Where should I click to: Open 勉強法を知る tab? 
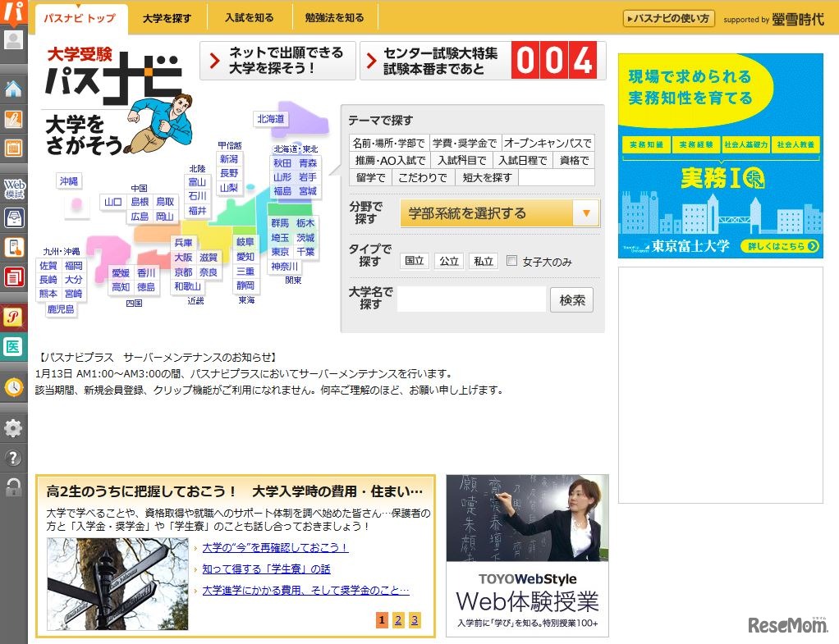[334, 18]
